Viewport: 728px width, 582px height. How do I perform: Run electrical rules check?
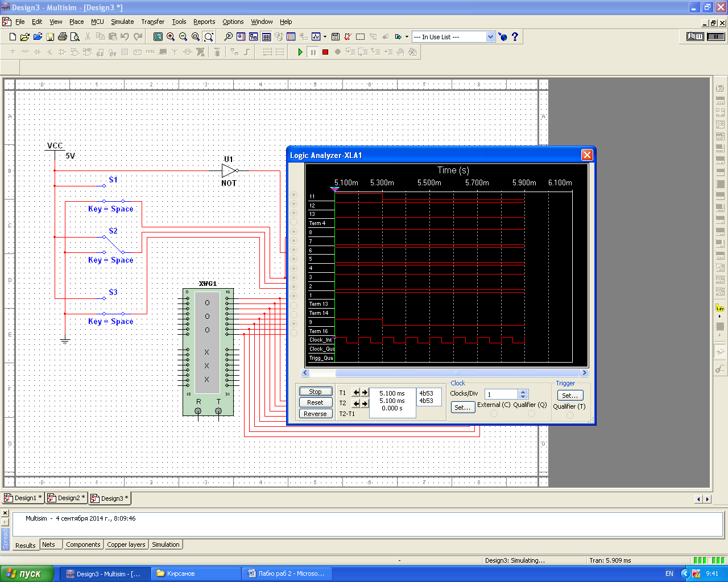pyautogui.click(x=348, y=37)
